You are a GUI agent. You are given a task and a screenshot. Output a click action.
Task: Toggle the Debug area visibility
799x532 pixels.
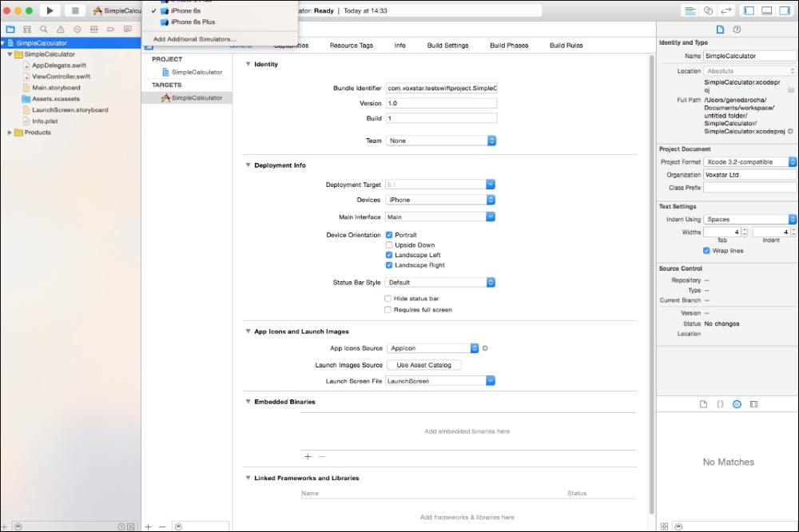tap(766, 10)
